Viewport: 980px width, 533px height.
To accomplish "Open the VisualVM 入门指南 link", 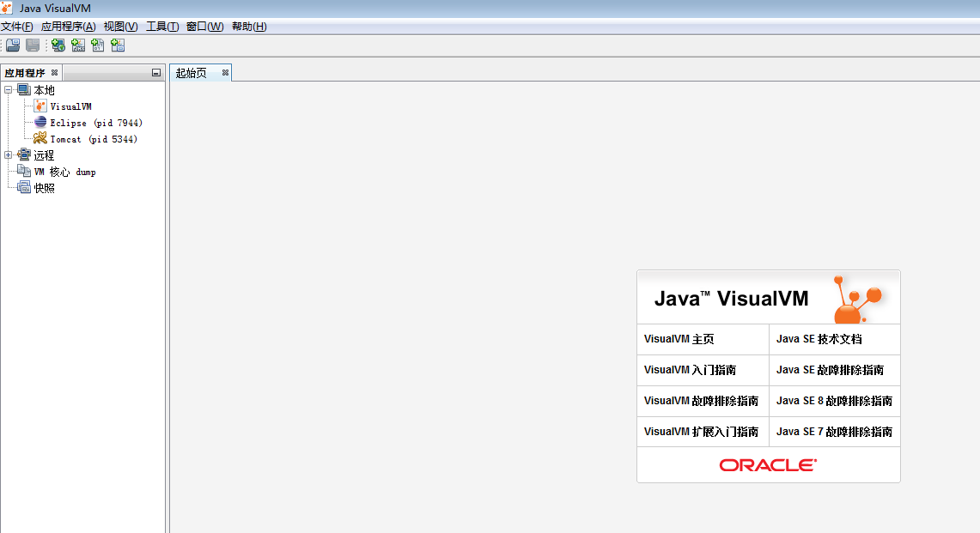I will coord(690,370).
